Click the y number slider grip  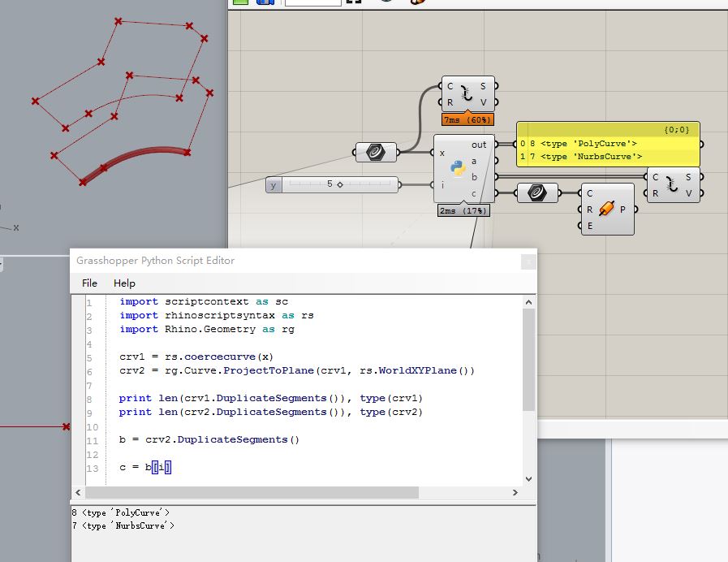(339, 184)
